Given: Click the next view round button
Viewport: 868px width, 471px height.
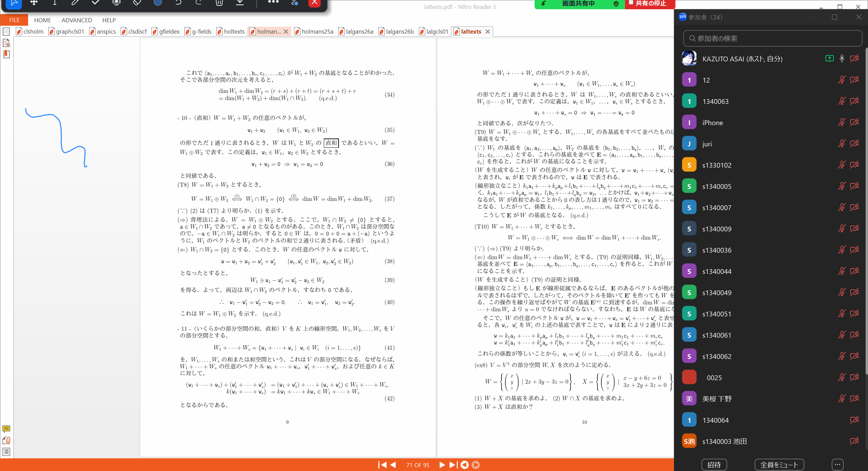Looking at the screenshot, I should click(476, 465).
